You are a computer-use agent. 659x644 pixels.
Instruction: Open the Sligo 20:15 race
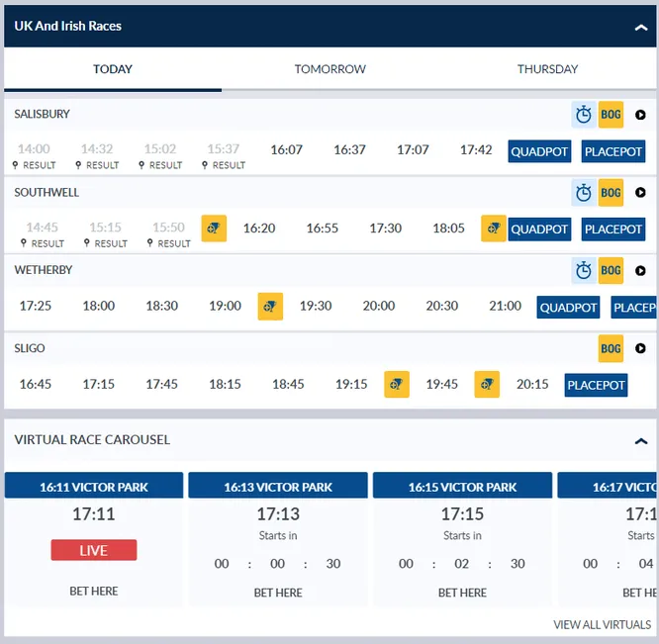(x=532, y=384)
